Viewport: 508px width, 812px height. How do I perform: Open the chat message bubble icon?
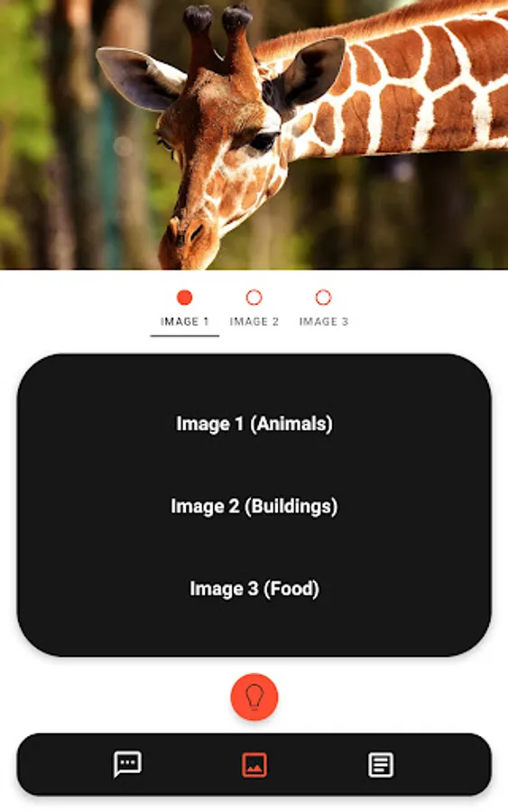(x=127, y=764)
